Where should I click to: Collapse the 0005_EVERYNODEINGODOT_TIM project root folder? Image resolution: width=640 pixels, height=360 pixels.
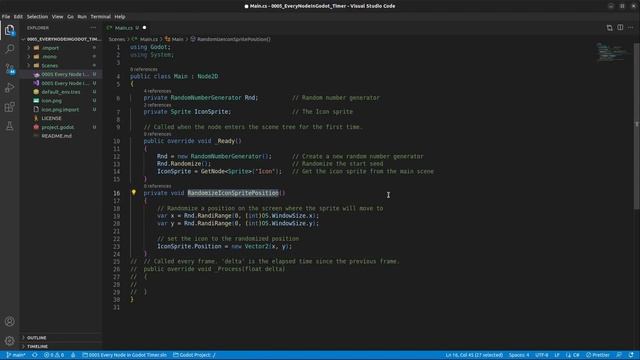click(61, 39)
